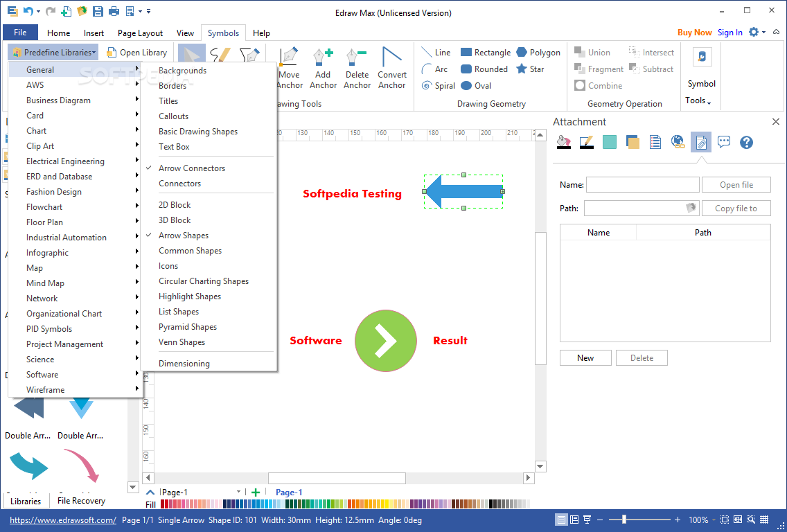Undo the last action
787x532 pixels.
tap(28, 11)
